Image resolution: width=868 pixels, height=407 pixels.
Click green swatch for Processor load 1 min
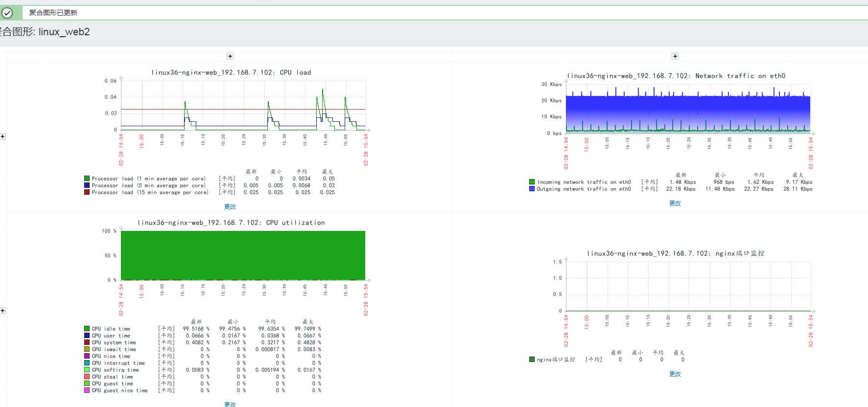pos(87,179)
